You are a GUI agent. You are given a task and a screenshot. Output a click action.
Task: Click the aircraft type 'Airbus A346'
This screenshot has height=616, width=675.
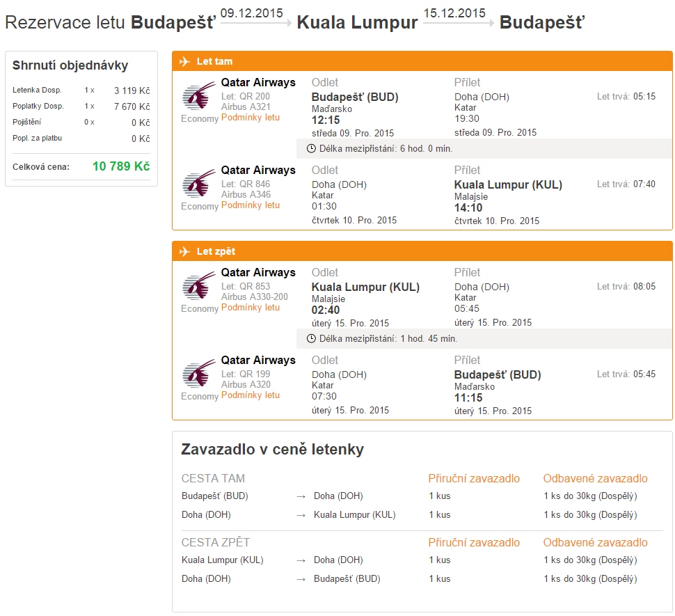click(x=246, y=195)
